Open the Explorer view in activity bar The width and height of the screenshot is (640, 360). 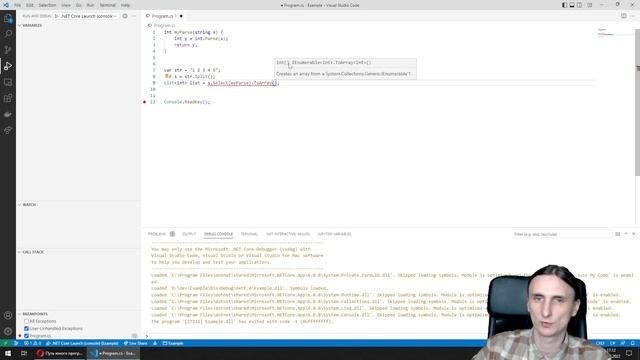pyautogui.click(x=8, y=18)
